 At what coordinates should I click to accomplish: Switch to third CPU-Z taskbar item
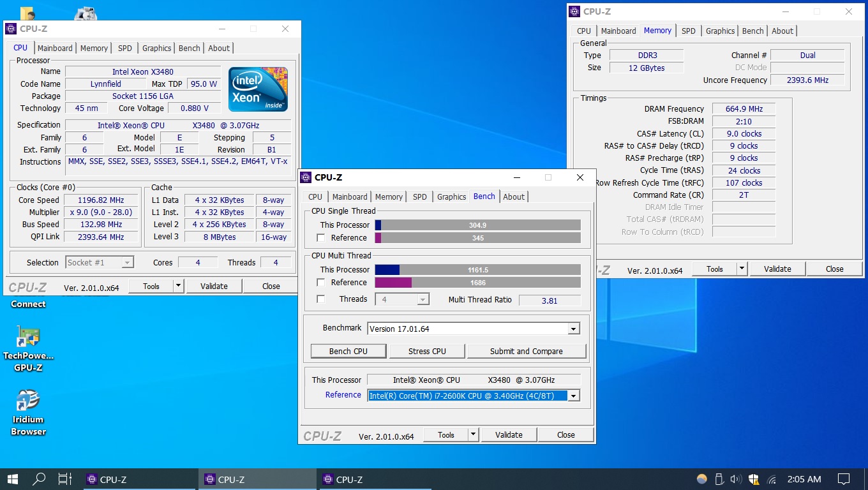click(375, 480)
